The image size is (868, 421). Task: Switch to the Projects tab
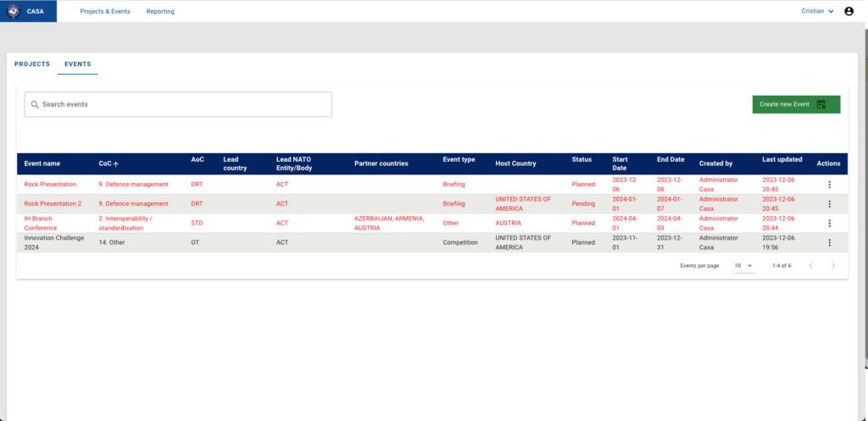(32, 64)
